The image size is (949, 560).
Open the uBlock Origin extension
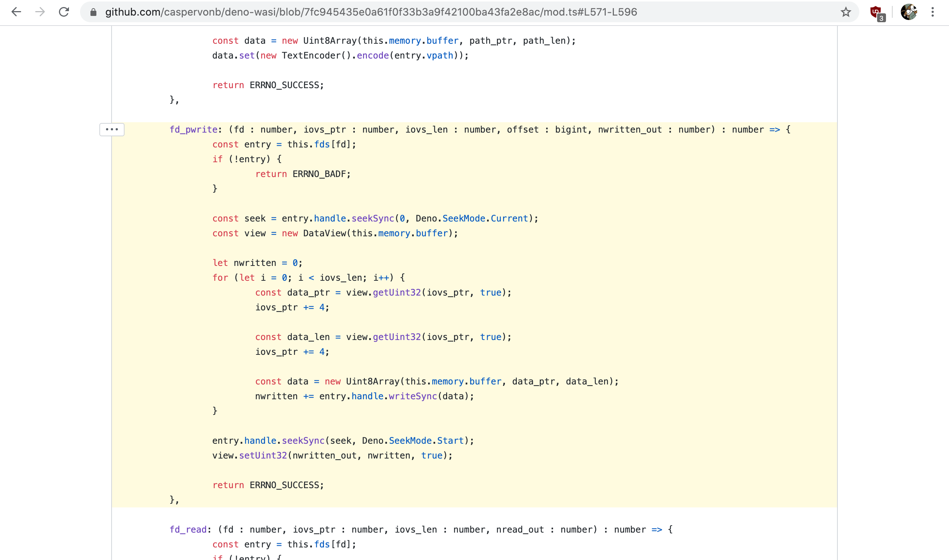click(875, 11)
